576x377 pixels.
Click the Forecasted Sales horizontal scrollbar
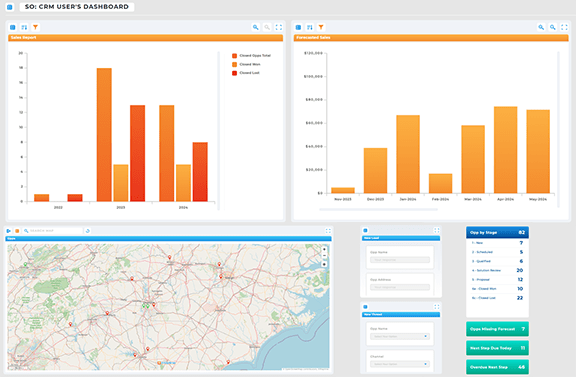pyautogui.click(x=378, y=209)
